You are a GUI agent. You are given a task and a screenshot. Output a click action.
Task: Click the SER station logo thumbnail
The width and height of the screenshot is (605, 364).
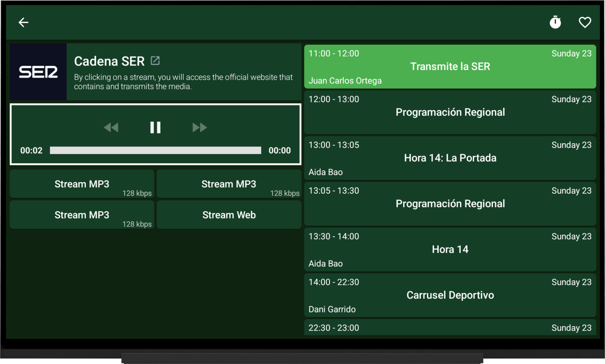click(38, 72)
